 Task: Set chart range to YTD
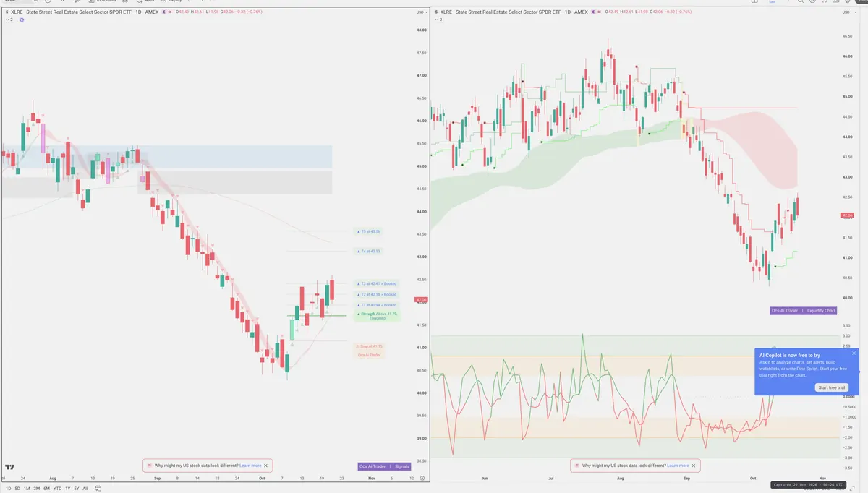click(x=57, y=489)
